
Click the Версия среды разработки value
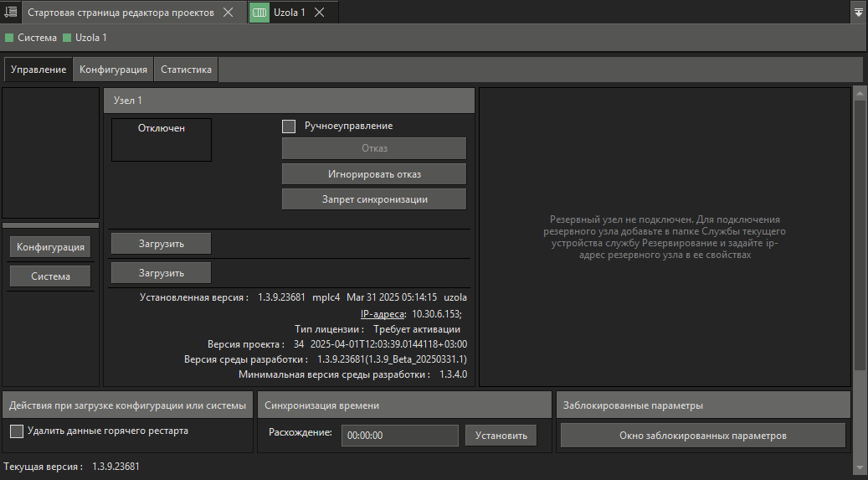tap(392, 359)
